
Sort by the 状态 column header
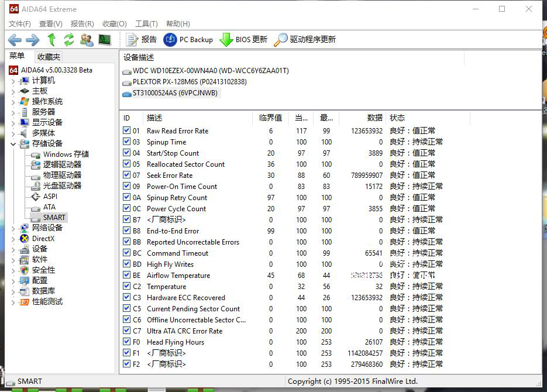(428, 118)
